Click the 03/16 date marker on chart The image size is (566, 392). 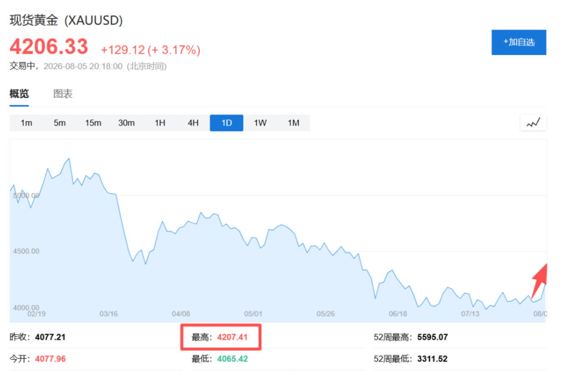(x=109, y=314)
